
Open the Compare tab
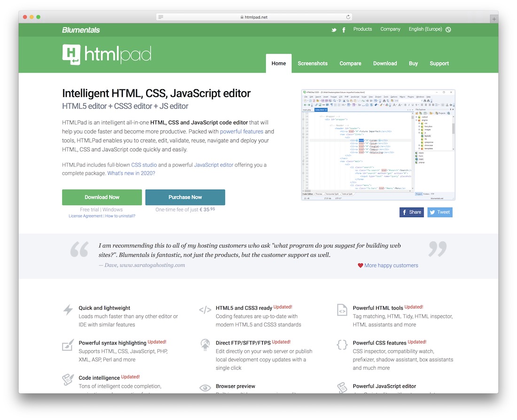pyautogui.click(x=350, y=63)
